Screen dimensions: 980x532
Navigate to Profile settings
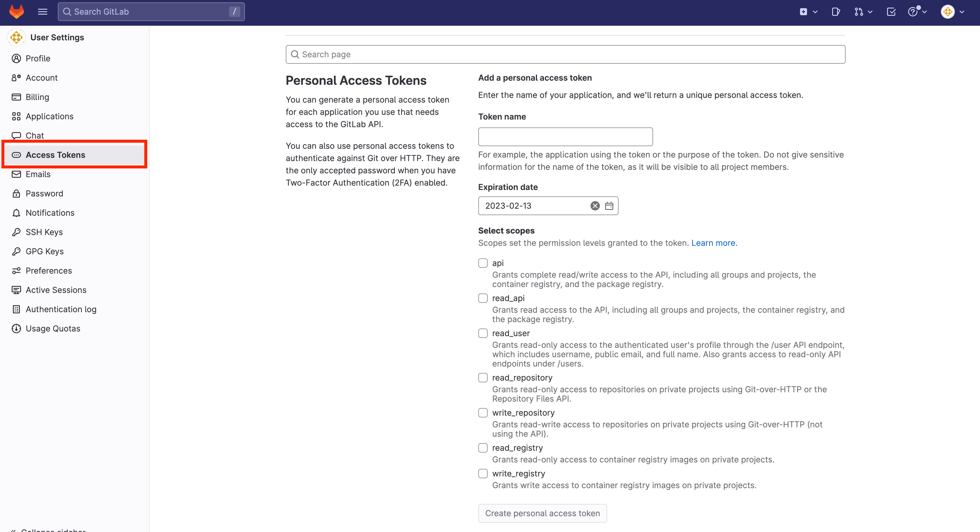[x=37, y=58]
